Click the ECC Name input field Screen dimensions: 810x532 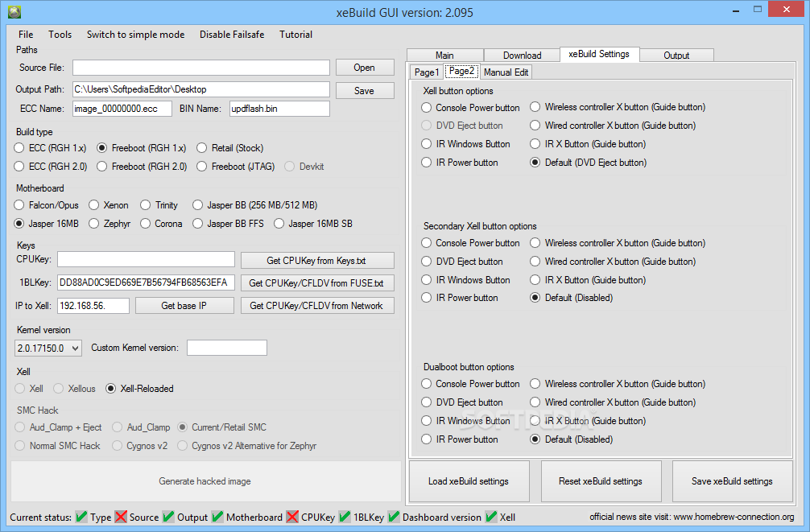tap(122, 109)
